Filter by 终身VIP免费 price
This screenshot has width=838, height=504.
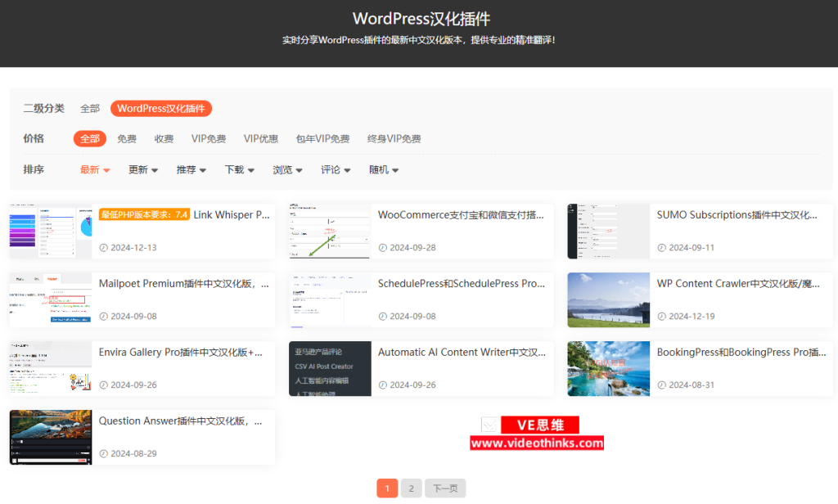[394, 139]
